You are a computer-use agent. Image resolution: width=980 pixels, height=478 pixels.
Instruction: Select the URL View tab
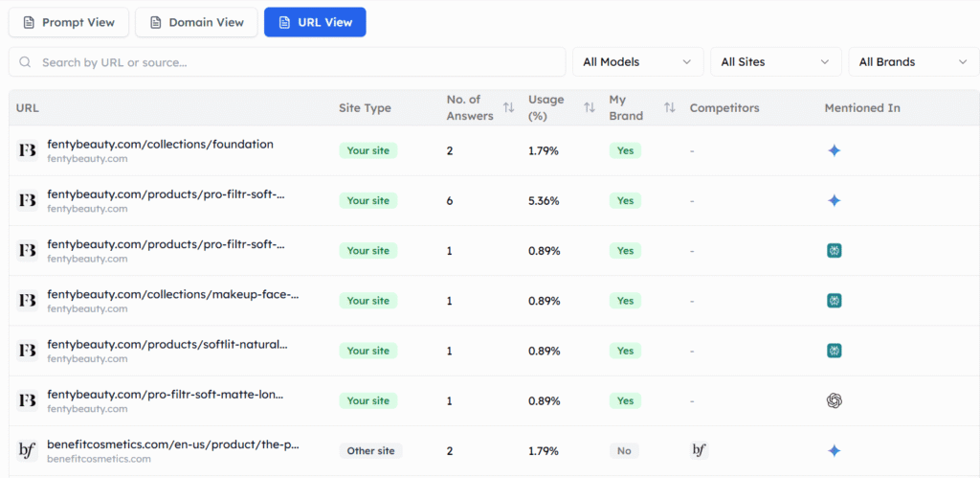[x=315, y=23]
